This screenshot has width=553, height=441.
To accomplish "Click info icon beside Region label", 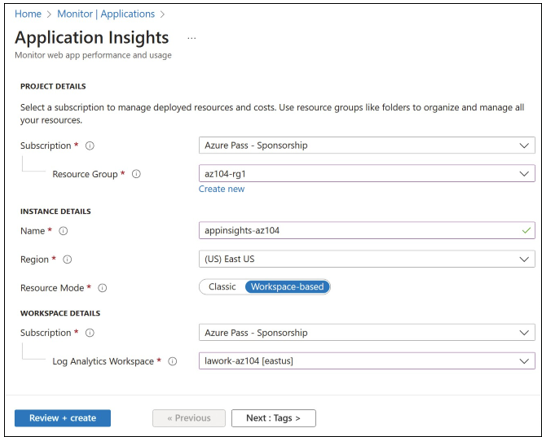I will click(67, 260).
